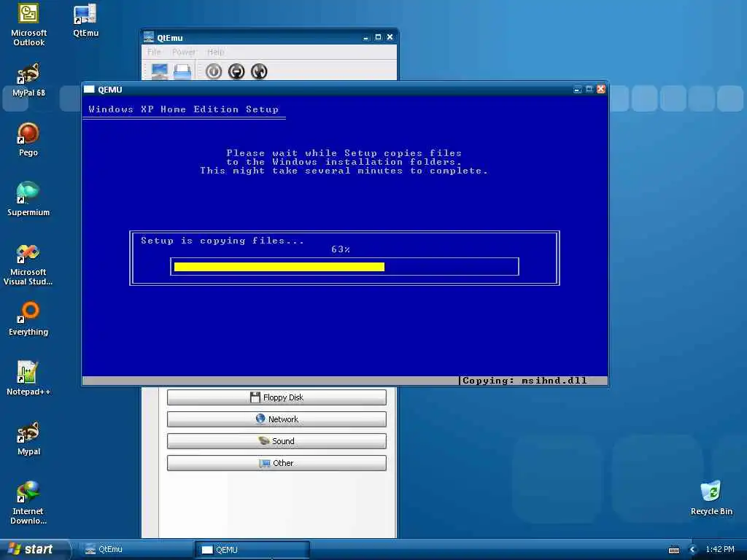The height and width of the screenshot is (560, 747).
Task: Select the MyPal 68 desktop icon
Action: tap(28, 80)
